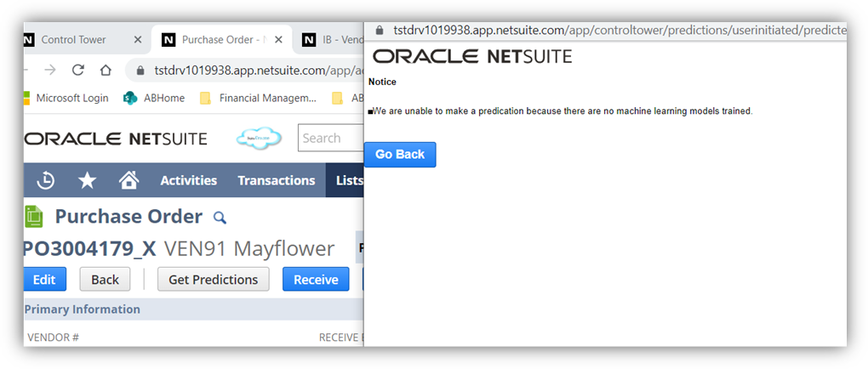Screen dimensions: 868x369
Task: Open the Financial Management bookmark folder
Action: 259,98
